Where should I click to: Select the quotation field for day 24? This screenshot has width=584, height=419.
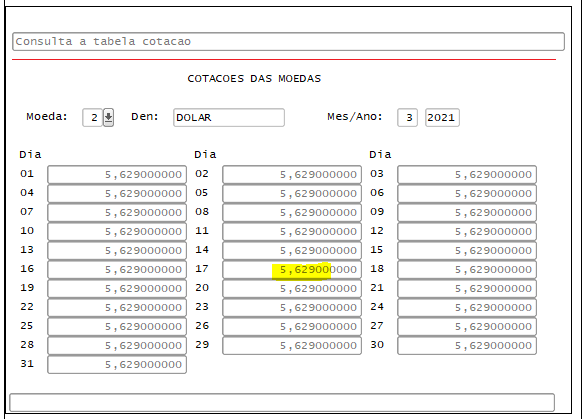(x=467, y=308)
